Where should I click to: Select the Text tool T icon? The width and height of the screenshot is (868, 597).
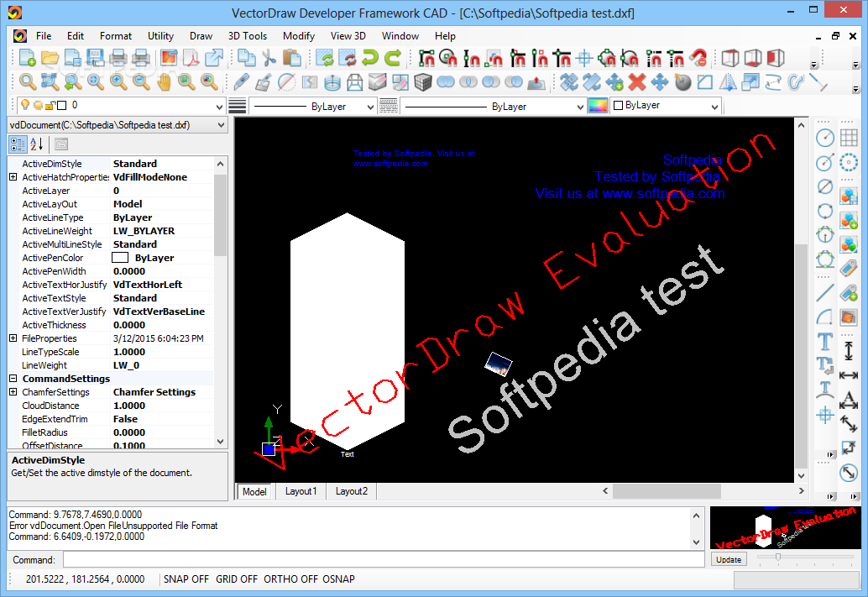click(x=825, y=341)
